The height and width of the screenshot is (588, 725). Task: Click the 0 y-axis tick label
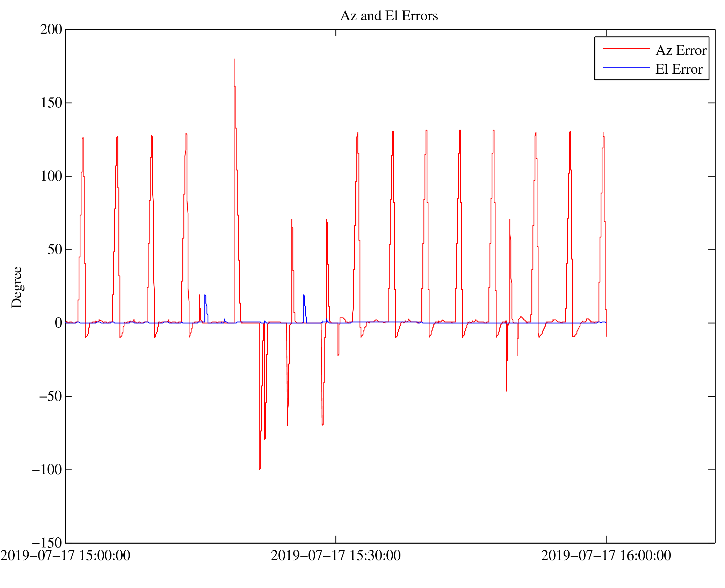coord(58,323)
